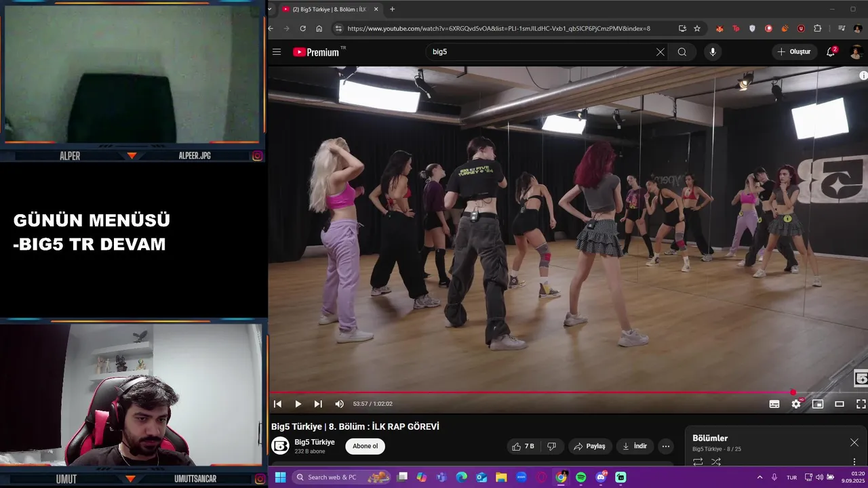Open a new Chrome tab

[392, 9]
